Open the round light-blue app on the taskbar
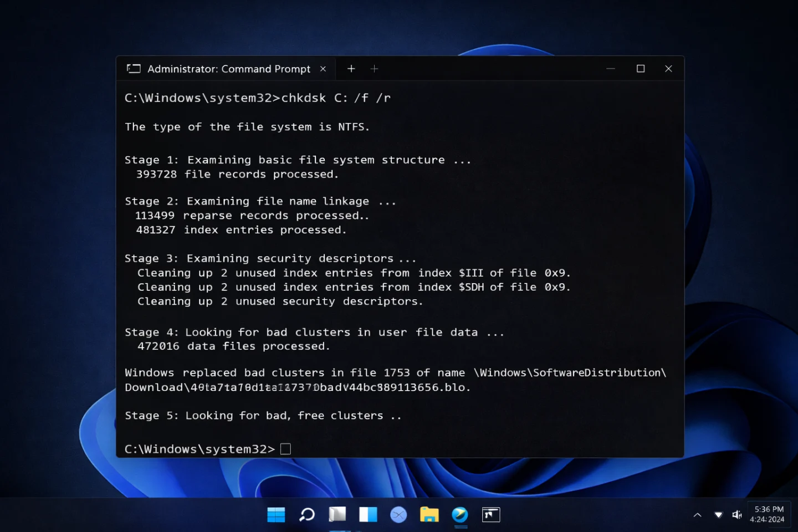This screenshot has height=532, width=798. 398,515
